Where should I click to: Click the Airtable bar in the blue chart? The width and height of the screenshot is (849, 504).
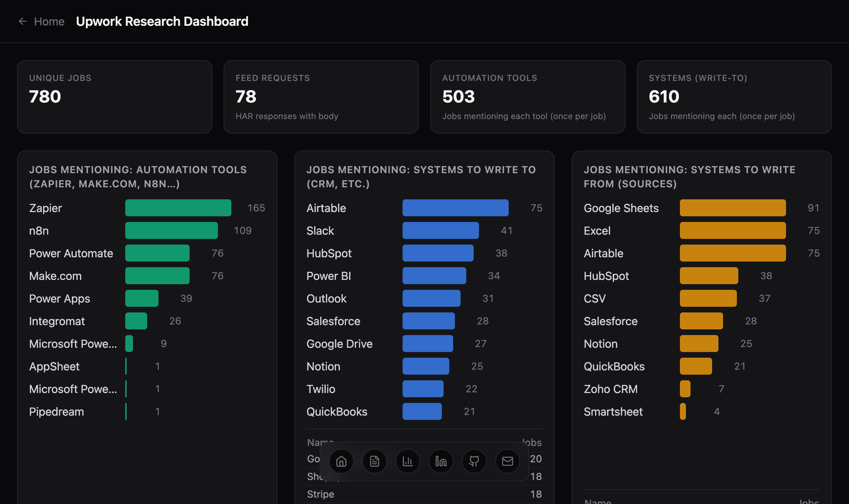click(455, 208)
